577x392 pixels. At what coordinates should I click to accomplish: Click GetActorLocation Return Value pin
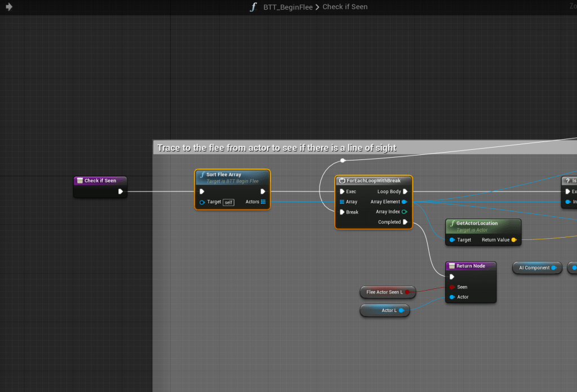513,240
